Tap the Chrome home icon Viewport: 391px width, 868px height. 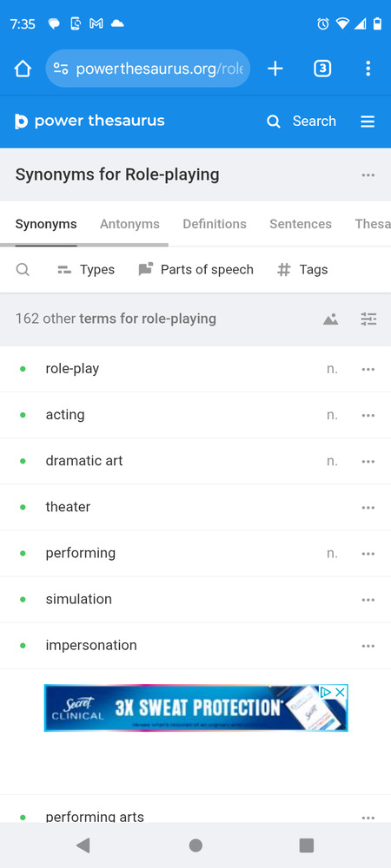[23, 69]
